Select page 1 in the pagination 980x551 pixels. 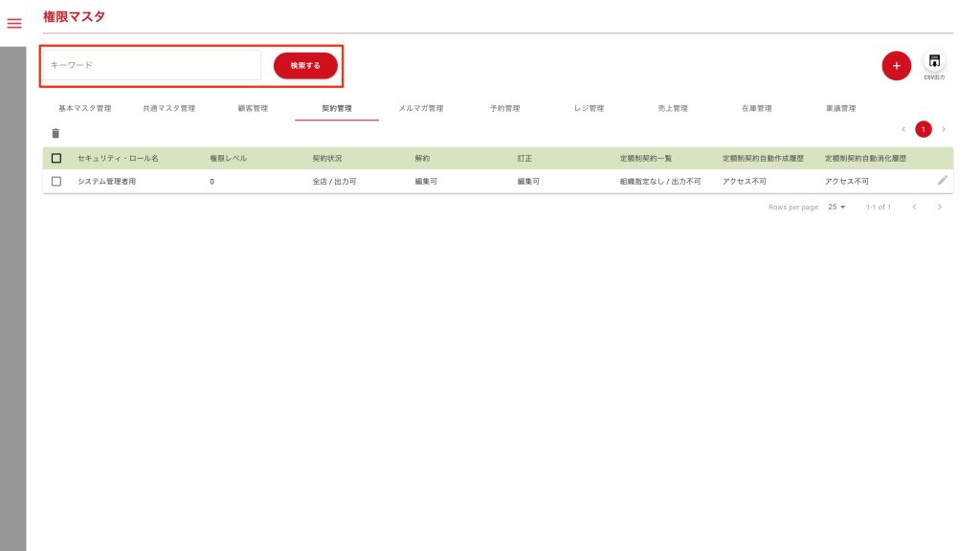click(924, 129)
